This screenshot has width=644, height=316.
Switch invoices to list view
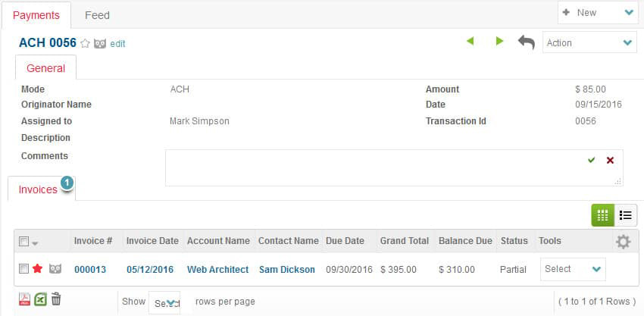pos(626,215)
